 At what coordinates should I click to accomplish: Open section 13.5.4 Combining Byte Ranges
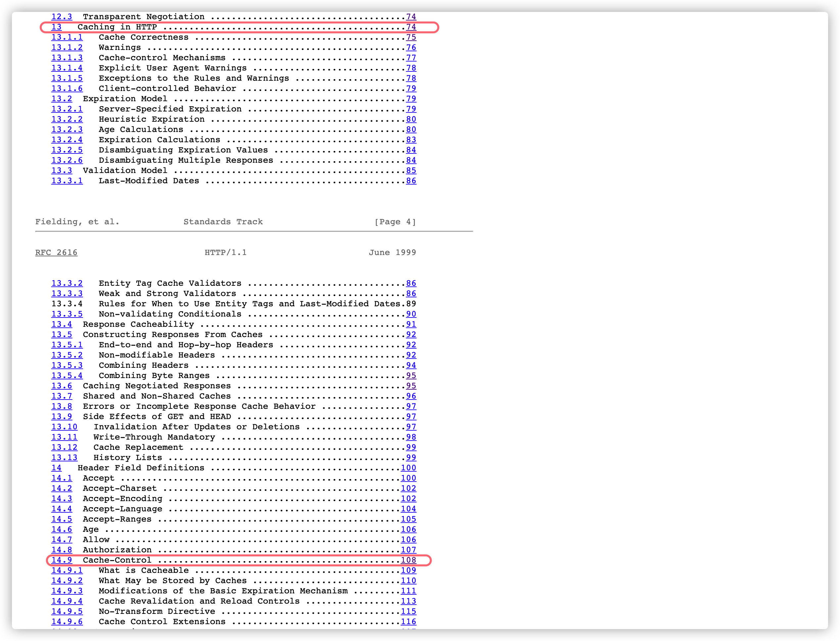[67, 376]
